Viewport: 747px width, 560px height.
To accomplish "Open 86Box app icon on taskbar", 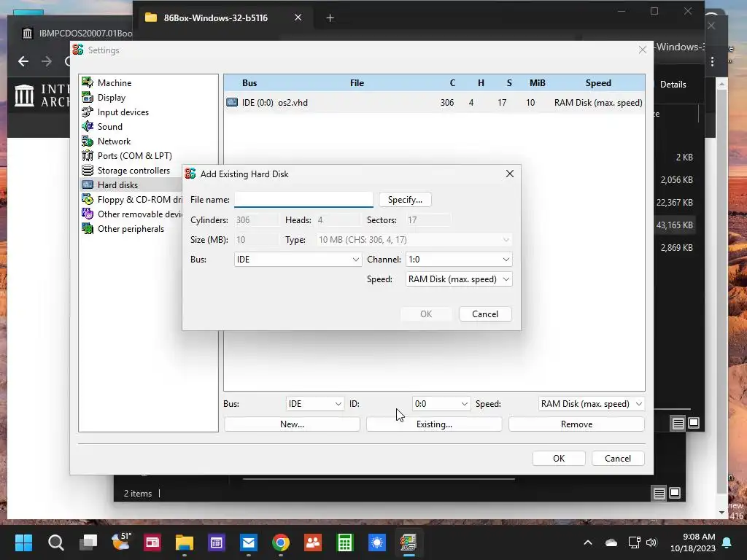I will [x=409, y=542].
